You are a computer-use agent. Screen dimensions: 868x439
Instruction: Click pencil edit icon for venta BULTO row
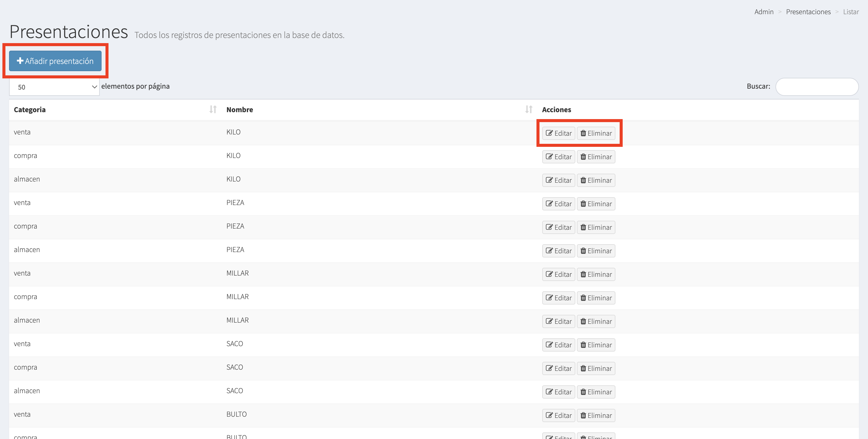[549, 415]
